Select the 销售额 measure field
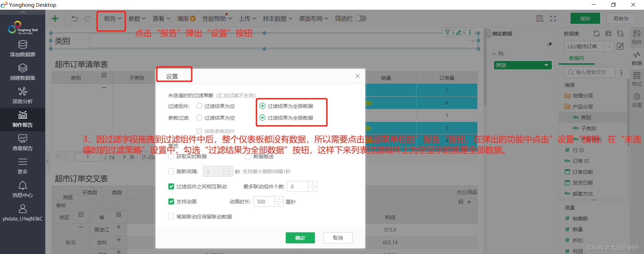 tap(580, 218)
